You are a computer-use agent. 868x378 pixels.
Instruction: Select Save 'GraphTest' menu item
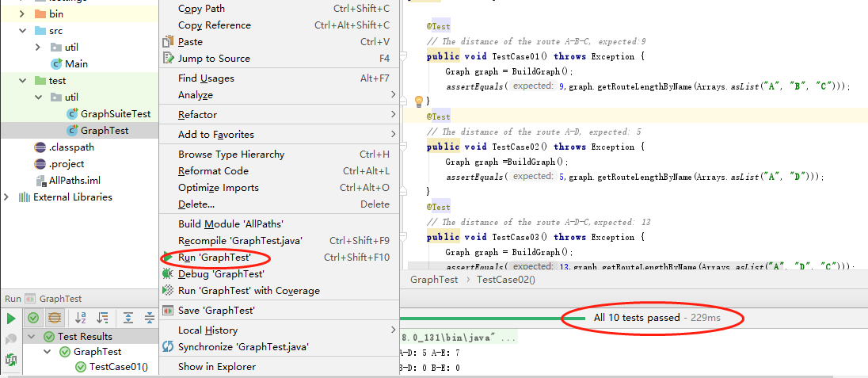(279, 311)
